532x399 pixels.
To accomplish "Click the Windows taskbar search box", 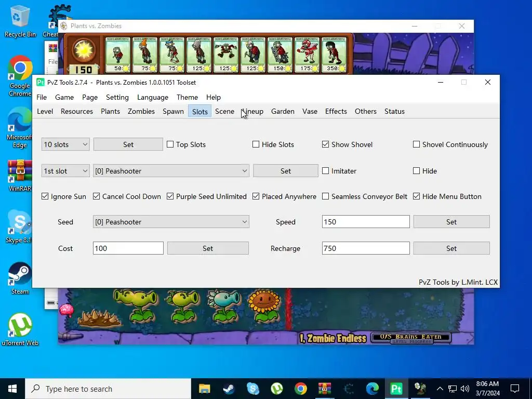I will [x=108, y=389].
